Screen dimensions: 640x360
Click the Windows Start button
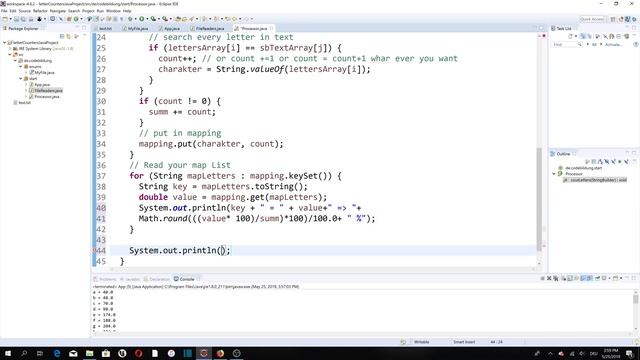pyautogui.click(x=8, y=353)
